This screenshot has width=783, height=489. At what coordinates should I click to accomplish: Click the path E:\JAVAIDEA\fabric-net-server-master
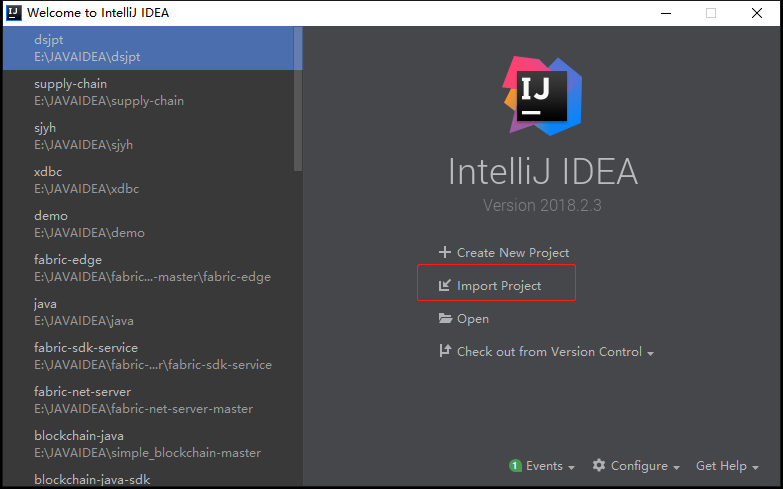(143, 409)
